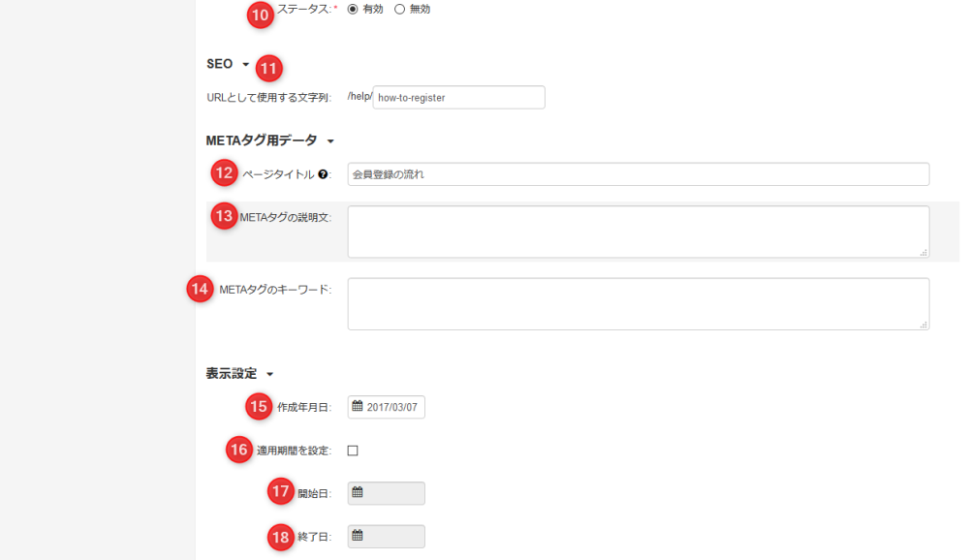Image resolution: width=969 pixels, height=560 pixels.
Task: Click the 表示設定 section heading
Action: [x=232, y=373]
